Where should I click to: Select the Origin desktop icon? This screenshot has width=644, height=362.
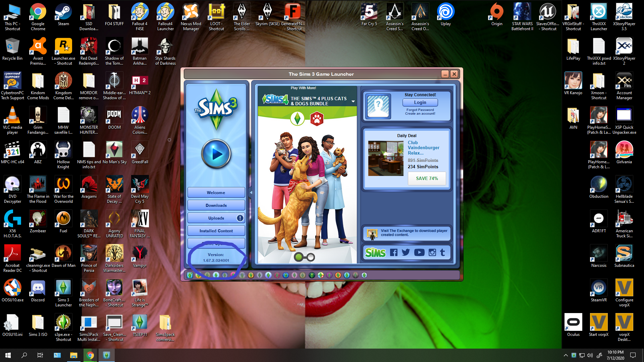click(x=497, y=15)
